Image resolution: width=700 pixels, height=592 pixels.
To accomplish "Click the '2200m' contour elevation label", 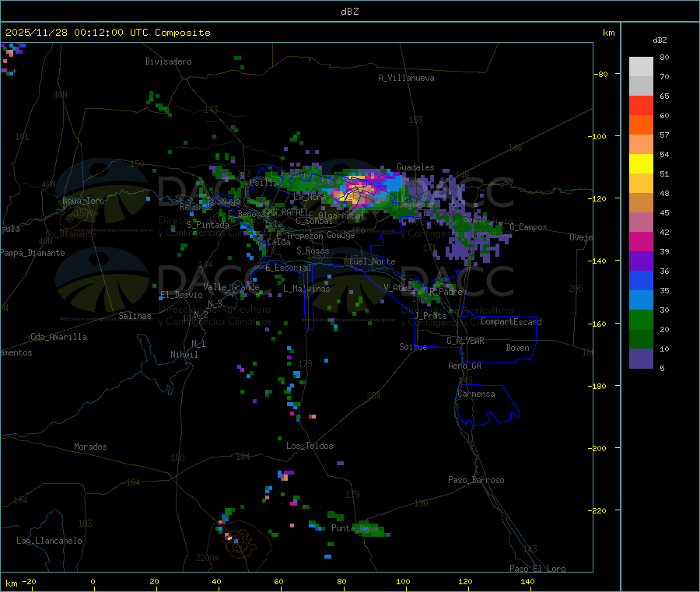I will (x=207, y=558).
